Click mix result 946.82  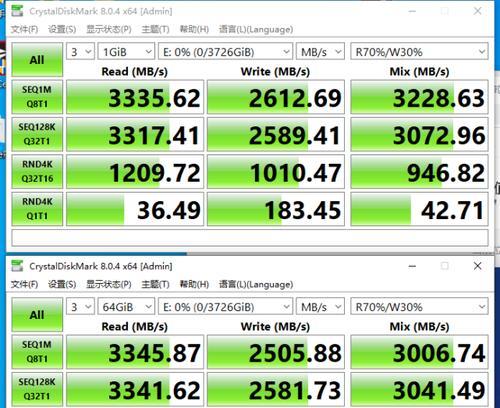pyautogui.click(x=419, y=172)
